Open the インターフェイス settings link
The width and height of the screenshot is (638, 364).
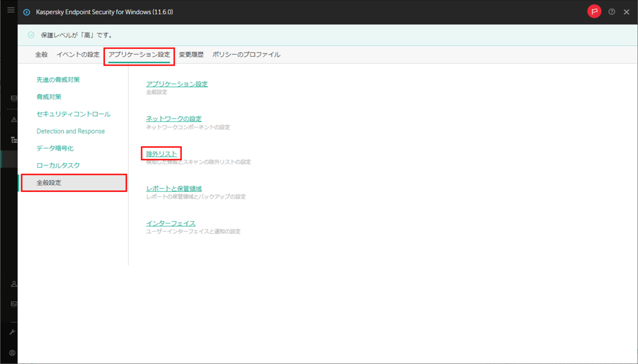click(x=170, y=223)
